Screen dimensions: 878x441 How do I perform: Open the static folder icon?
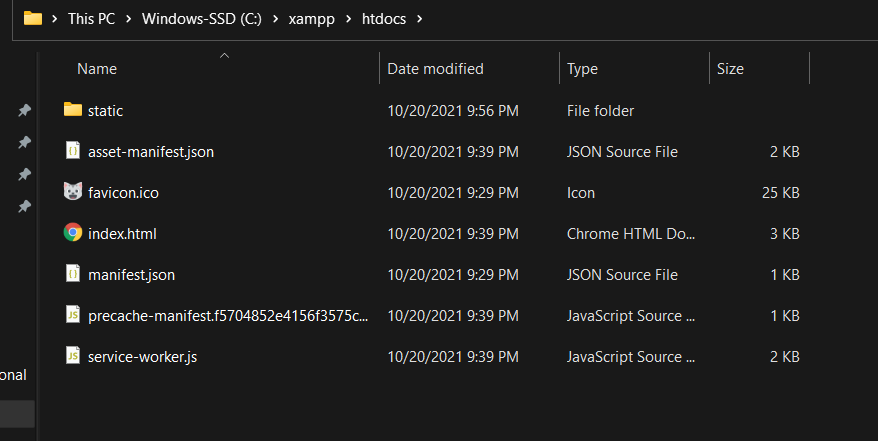pyautogui.click(x=73, y=109)
